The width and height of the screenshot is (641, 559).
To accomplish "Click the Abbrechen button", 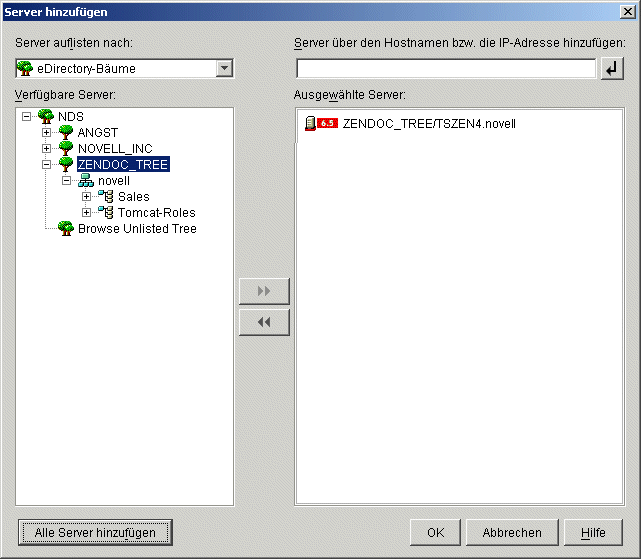I will click(x=512, y=532).
